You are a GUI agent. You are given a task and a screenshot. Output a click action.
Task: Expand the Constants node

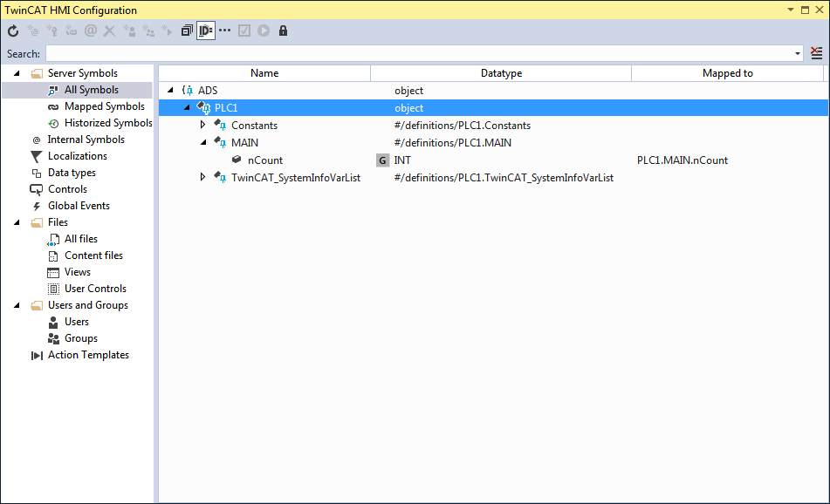[202, 126]
